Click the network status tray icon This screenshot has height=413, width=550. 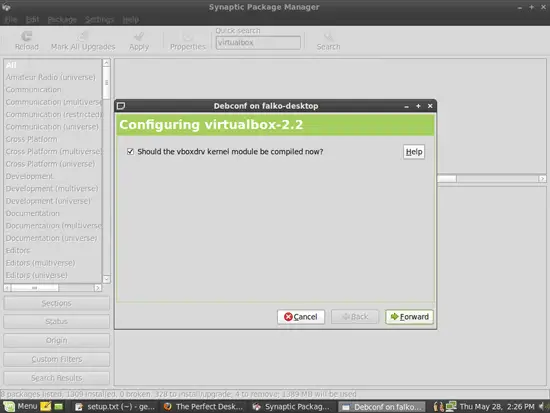pos(451,406)
